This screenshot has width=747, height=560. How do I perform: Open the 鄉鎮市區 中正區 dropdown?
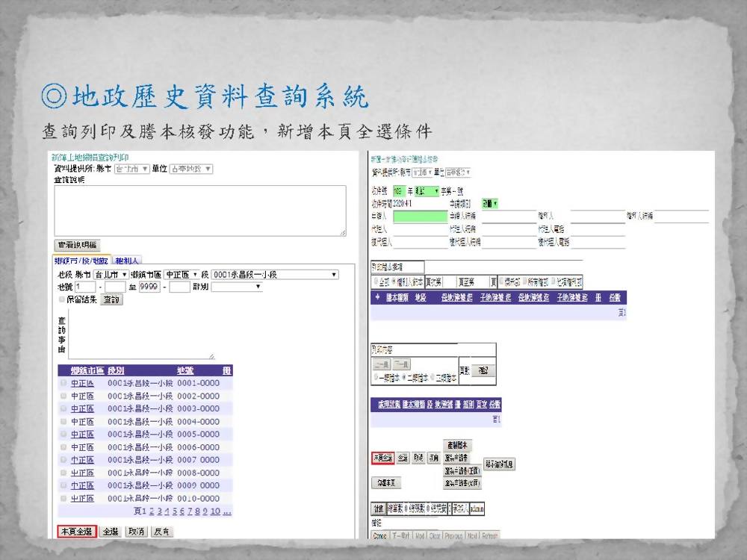(x=182, y=275)
